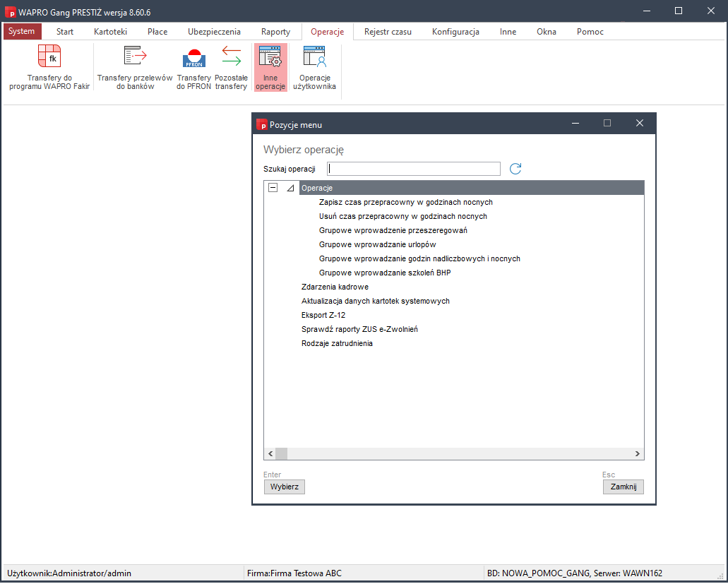This screenshot has width=728, height=584.
Task: Switch to the Raporty tab
Action: pyautogui.click(x=276, y=32)
